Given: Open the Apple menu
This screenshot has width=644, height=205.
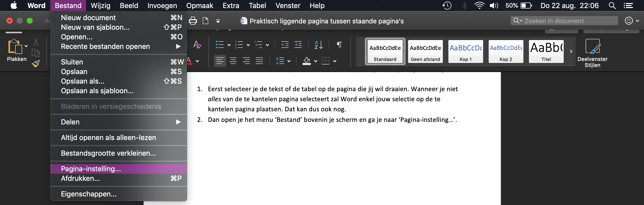Looking at the screenshot, I should pos(14,6).
